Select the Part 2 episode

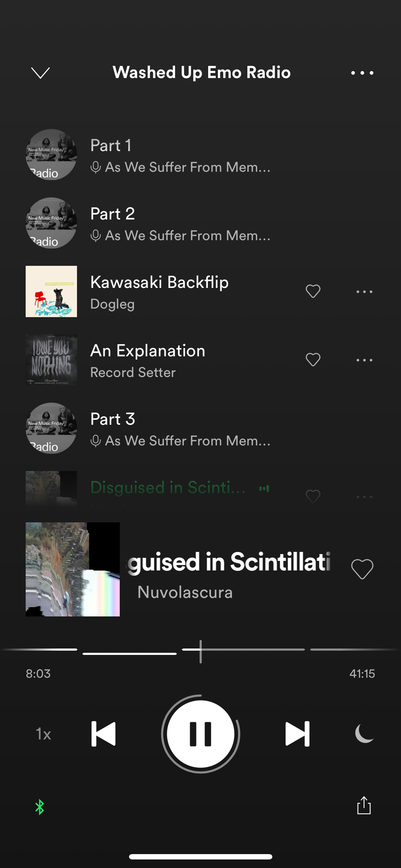click(x=200, y=223)
